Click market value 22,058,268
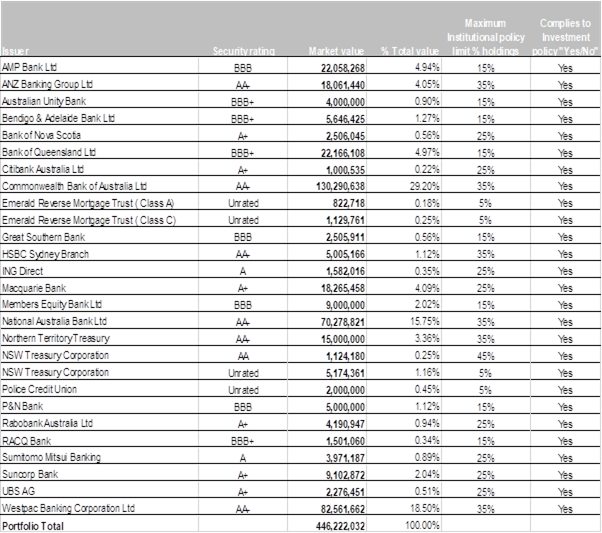Image resolution: width=602 pixels, height=533 pixels. (343, 68)
